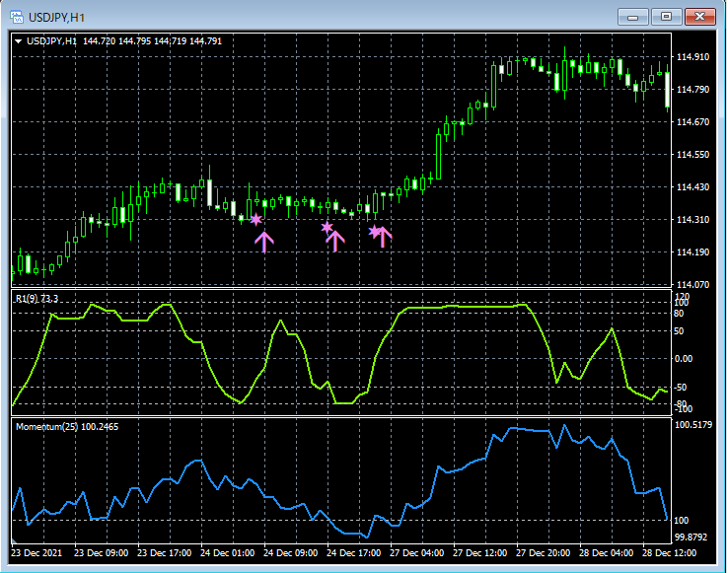728x573 pixels.
Task: Click the 114.910 price level label
Action: (692, 56)
